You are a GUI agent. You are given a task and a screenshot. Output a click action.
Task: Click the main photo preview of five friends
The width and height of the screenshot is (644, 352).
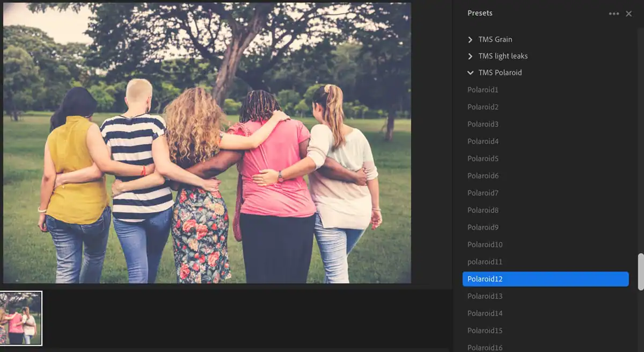[207, 143]
